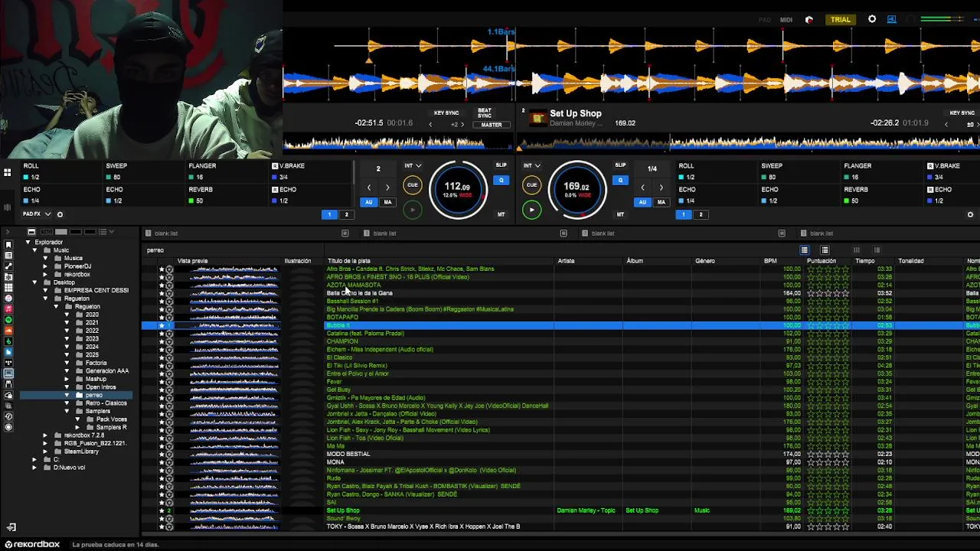The width and height of the screenshot is (980, 551).
Task: Open the right deck INT dropdown
Action: (x=532, y=165)
